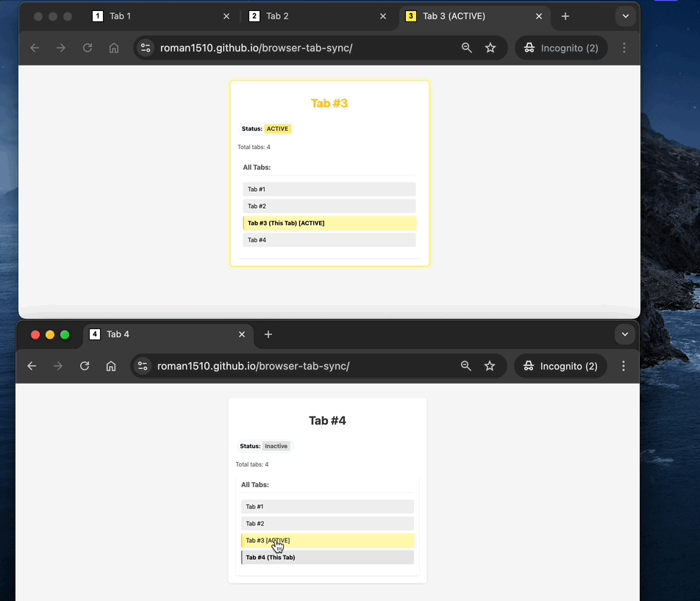Expand tab search dropdown in the top window
Viewport: 700px width, 601px height.
(x=626, y=16)
